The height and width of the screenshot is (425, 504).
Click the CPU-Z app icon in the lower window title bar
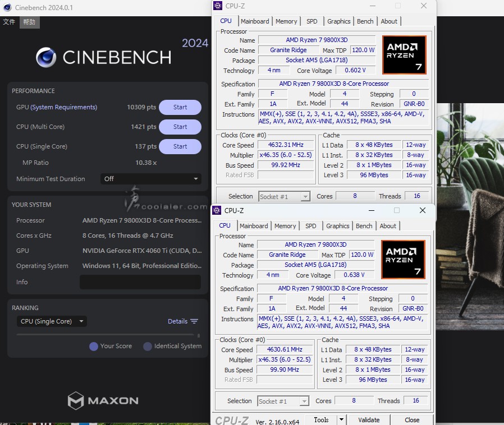pyautogui.click(x=217, y=210)
